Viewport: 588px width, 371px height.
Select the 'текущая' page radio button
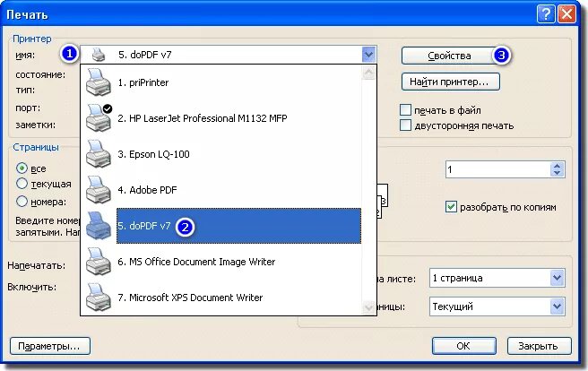22,184
